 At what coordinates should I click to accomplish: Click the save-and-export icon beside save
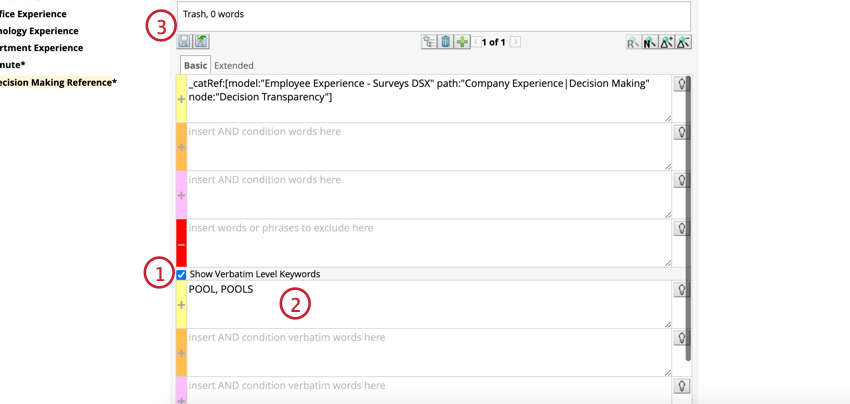point(201,42)
